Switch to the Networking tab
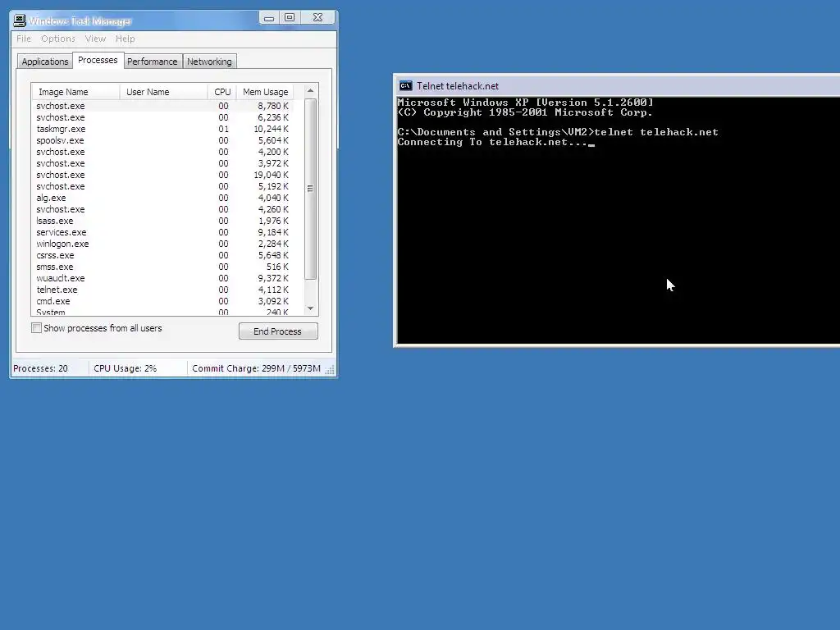 click(x=209, y=62)
